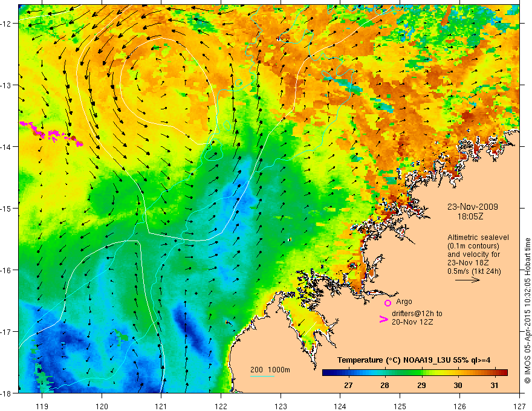532x411 pixels.
Task: Click the longitude axis label '127'
Action: coord(519,406)
